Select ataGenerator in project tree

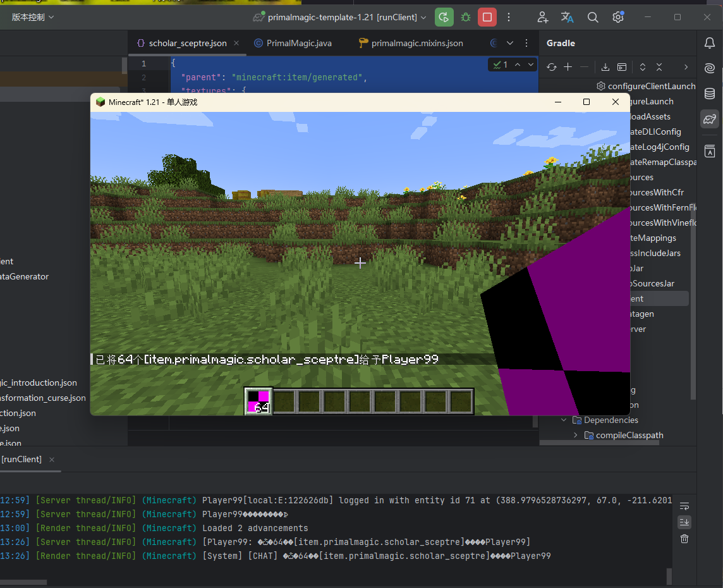(x=25, y=277)
